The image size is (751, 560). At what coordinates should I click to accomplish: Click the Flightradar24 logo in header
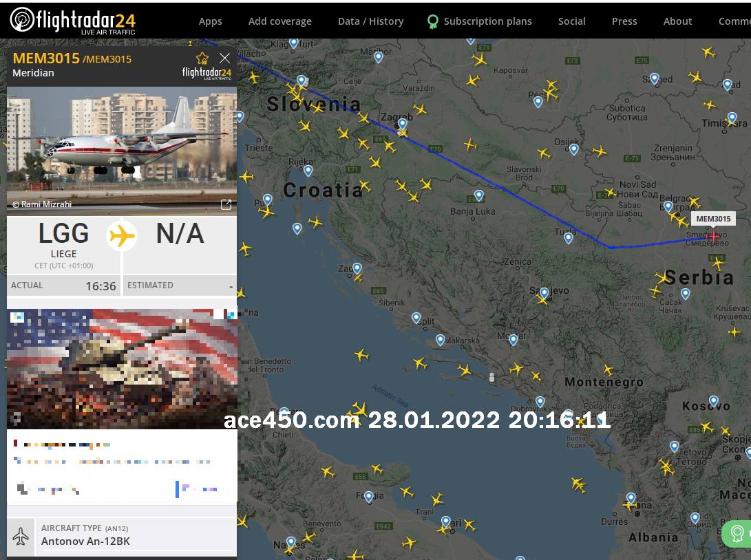tap(73, 21)
